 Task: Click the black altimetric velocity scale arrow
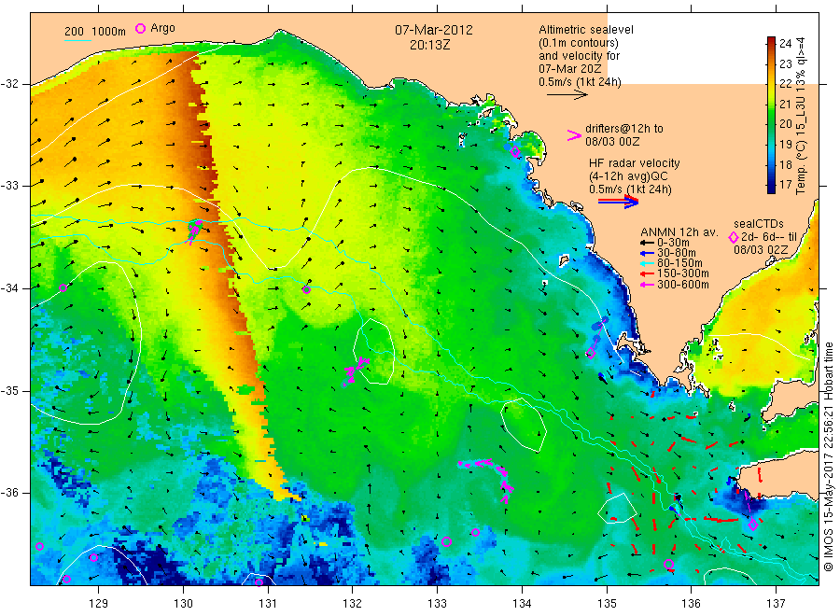pyautogui.click(x=567, y=95)
